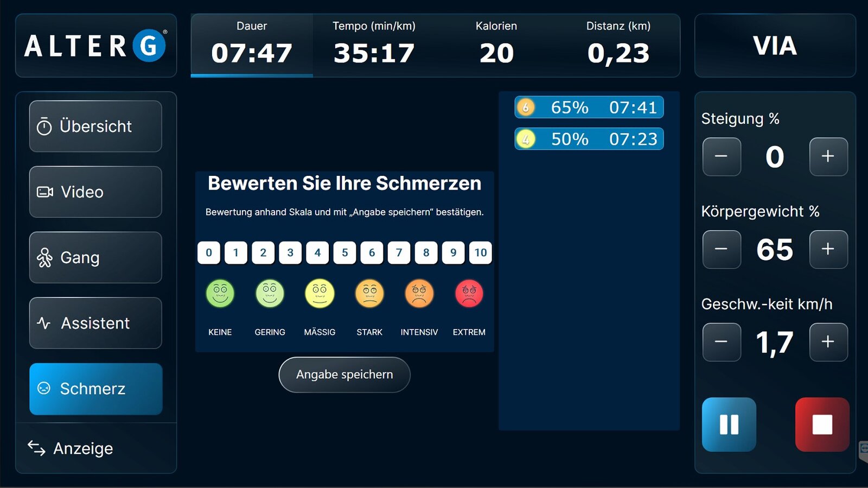Increase Steigung incline with plus
Viewport: 868px width, 488px height.
tap(828, 157)
